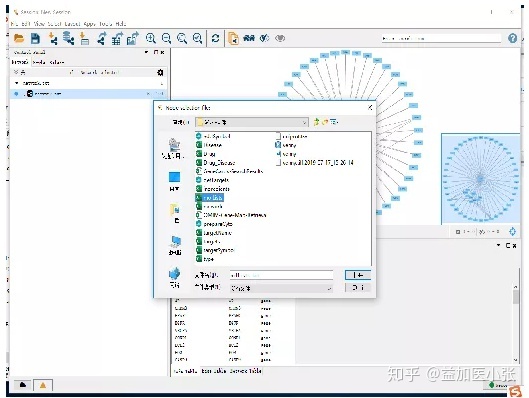Click the warning triangle icon at bottom-left

pyautogui.click(x=43, y=385)
